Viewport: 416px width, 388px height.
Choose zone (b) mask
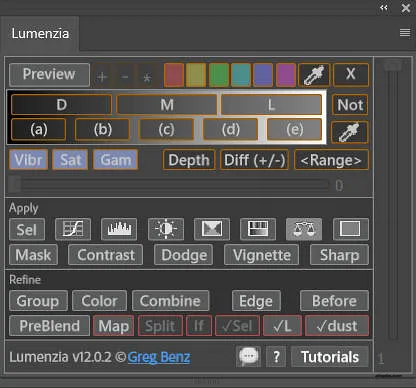[103, 129]
